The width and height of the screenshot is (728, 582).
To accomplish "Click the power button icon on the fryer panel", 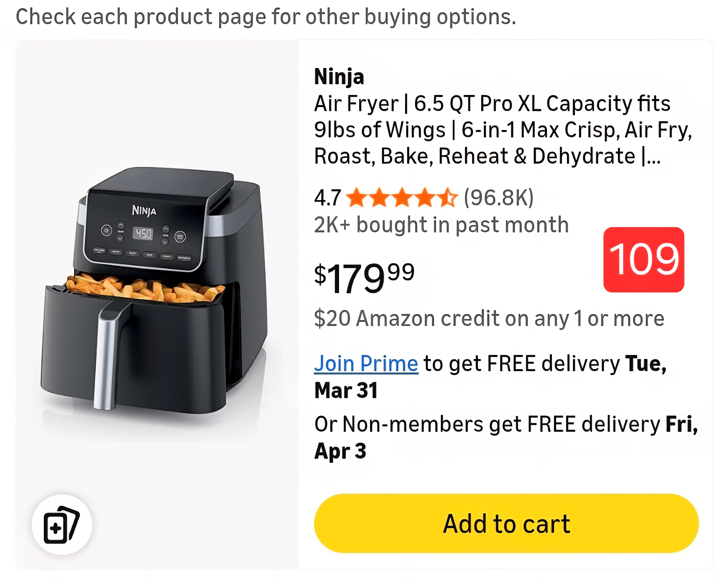I will coord(106,231).
